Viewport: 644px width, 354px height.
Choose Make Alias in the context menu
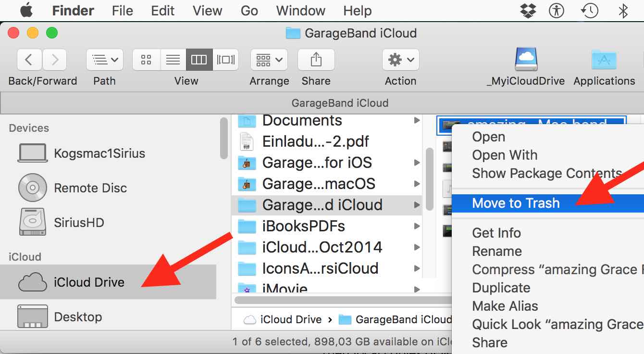tap(548, 306)
